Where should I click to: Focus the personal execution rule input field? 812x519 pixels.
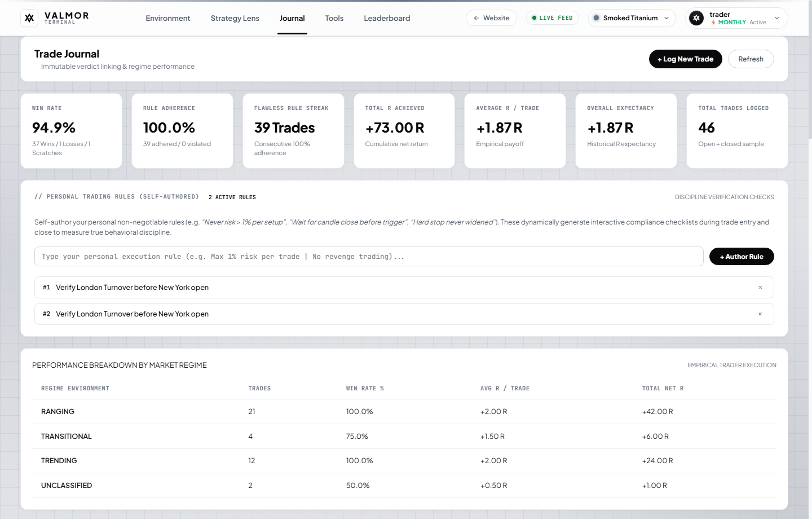point(369,257)
